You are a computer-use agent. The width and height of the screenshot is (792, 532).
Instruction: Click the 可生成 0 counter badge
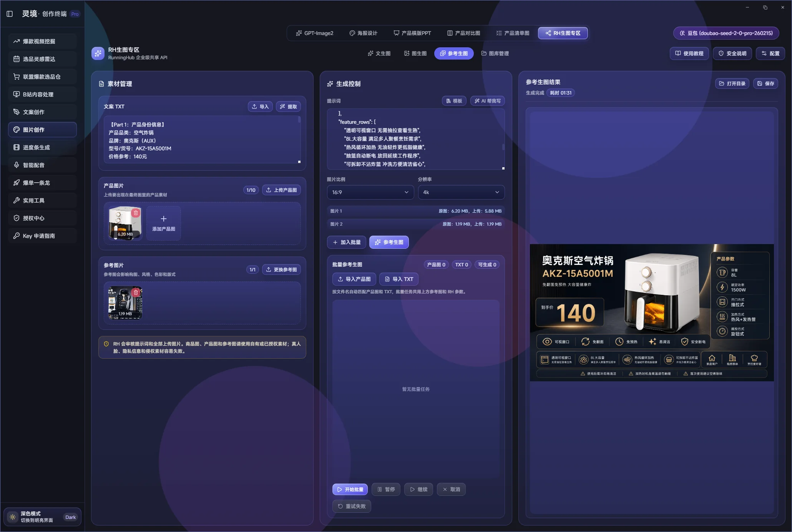click(487, 264)
